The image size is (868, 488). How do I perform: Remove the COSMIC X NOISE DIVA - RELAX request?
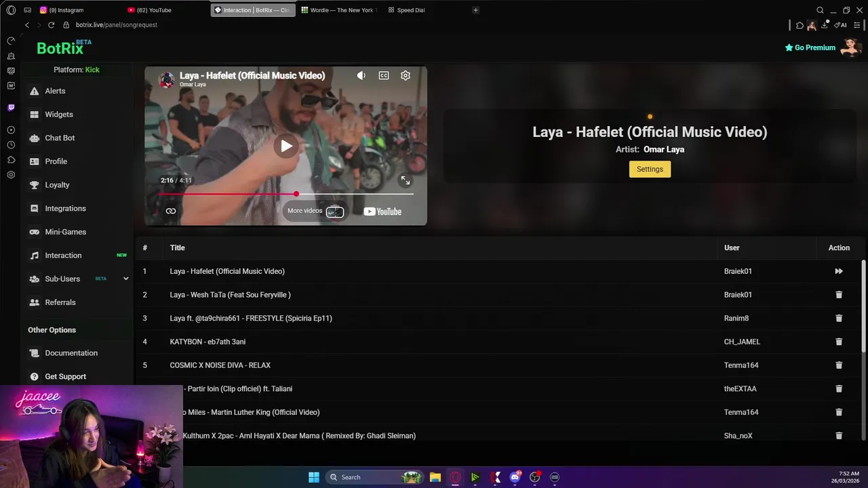[839, 365]
